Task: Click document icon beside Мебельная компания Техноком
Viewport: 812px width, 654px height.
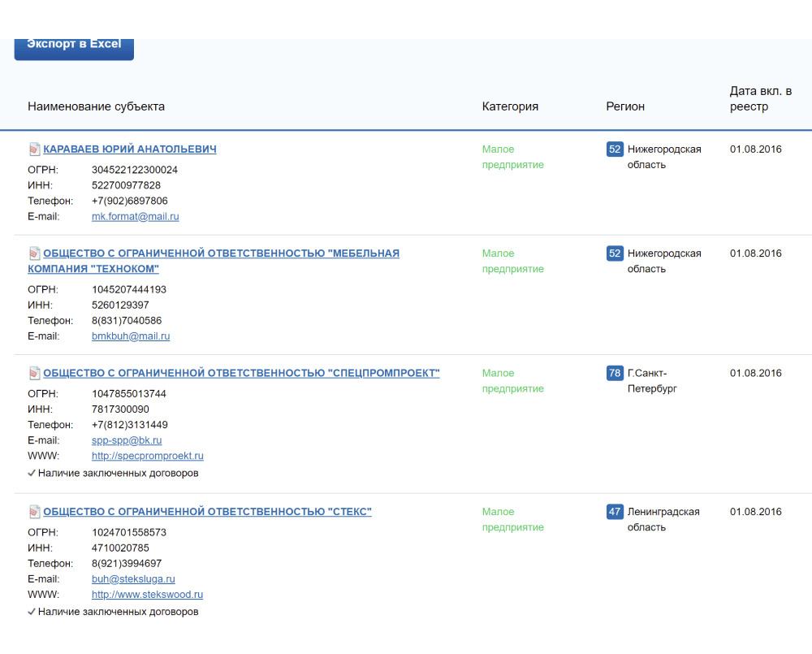Action: (x=34, y=253)
